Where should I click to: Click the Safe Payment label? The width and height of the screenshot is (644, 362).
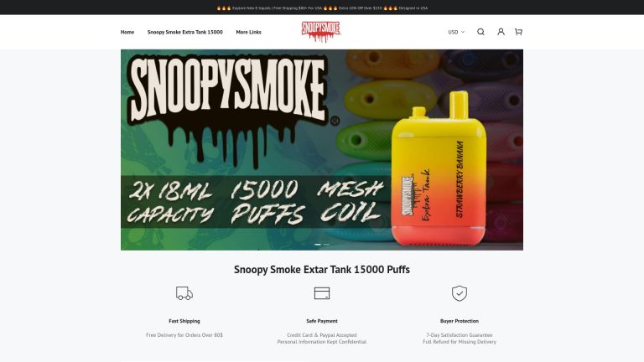tap(322, 321)
